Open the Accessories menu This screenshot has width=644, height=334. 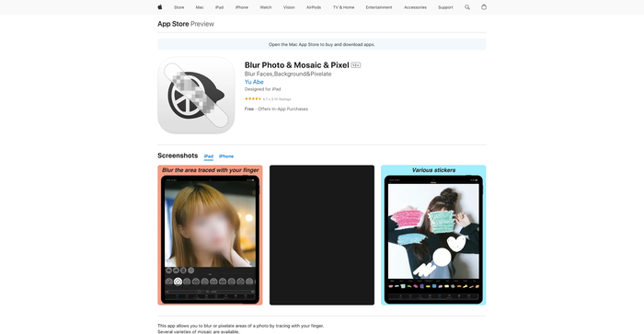[x=415, y=7]
